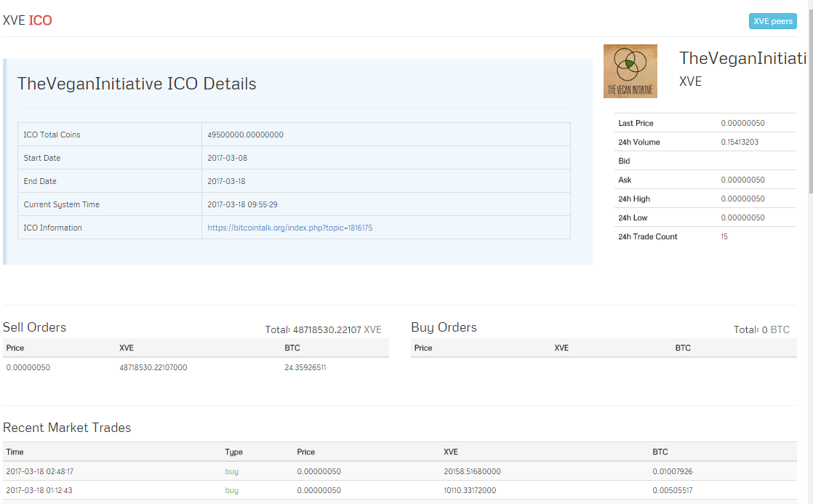The height and width of the screenshot is (504, 813).
Task: Click the Sell Orders Price column header
Action: (15, 348)
